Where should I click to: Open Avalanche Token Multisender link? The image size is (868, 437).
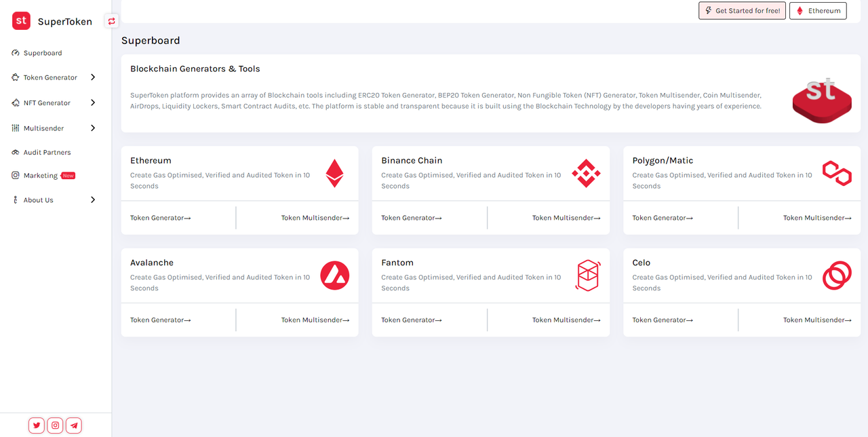(315, 320)
